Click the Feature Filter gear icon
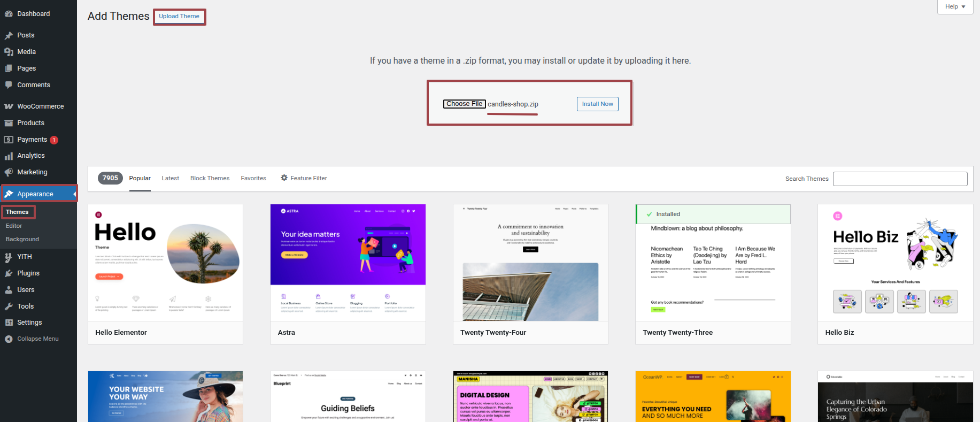The width and height of the screenshot is (980, 422). tap(284, 178)
